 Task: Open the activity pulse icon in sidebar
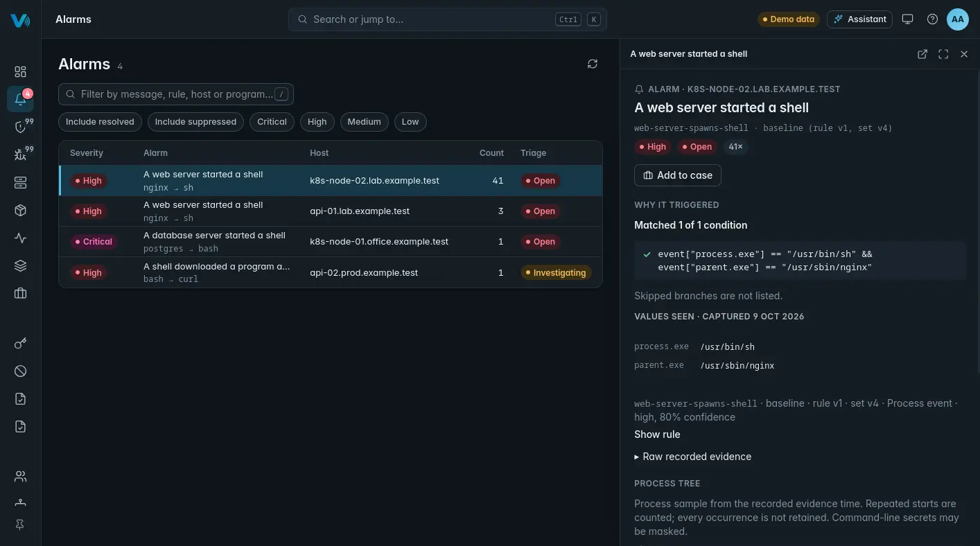(20, 238)
